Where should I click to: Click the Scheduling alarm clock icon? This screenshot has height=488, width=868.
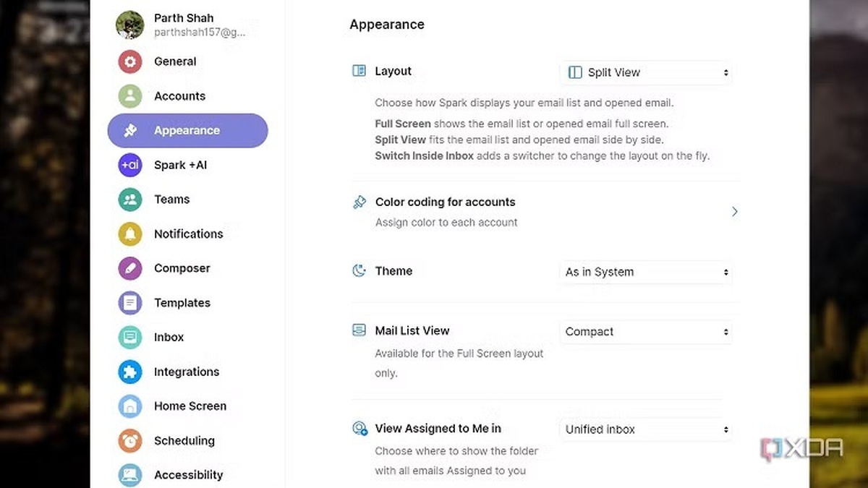130,440
